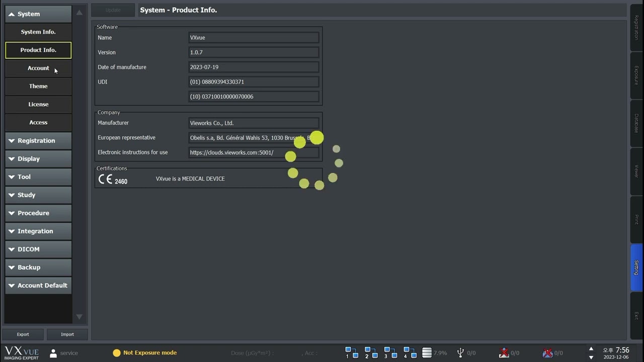The width and height of the screenshot is (644, 362).
Task: Click the network connection 3 icon
Action: [x=390, y=352]
